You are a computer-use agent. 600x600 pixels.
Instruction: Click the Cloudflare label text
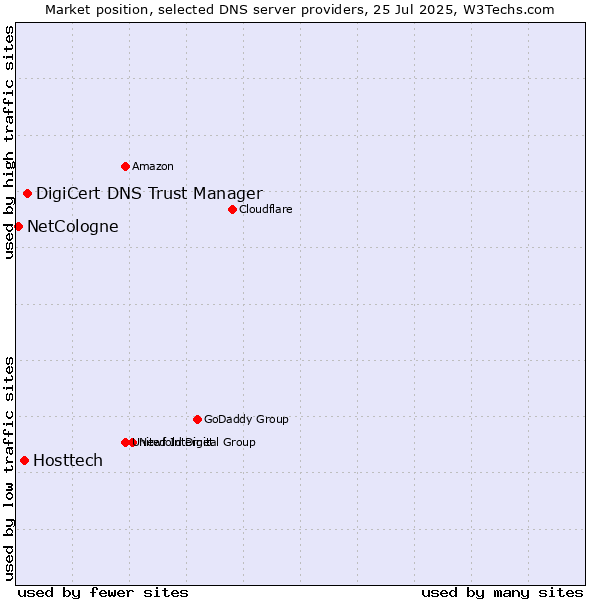point(266,209)
